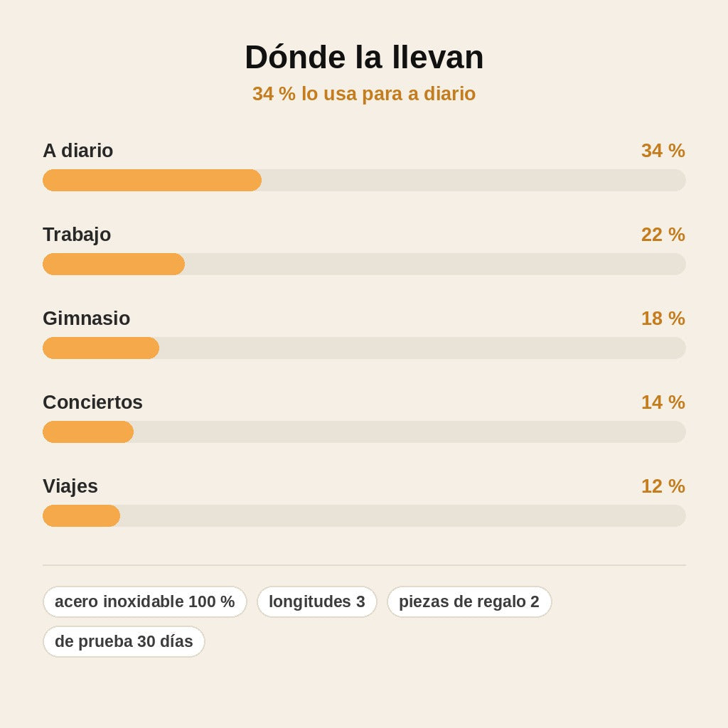The width and height of the screenshot is (728, 728).
Task: Click the 'Trabajo' progress bar
Action: (364, 264)
